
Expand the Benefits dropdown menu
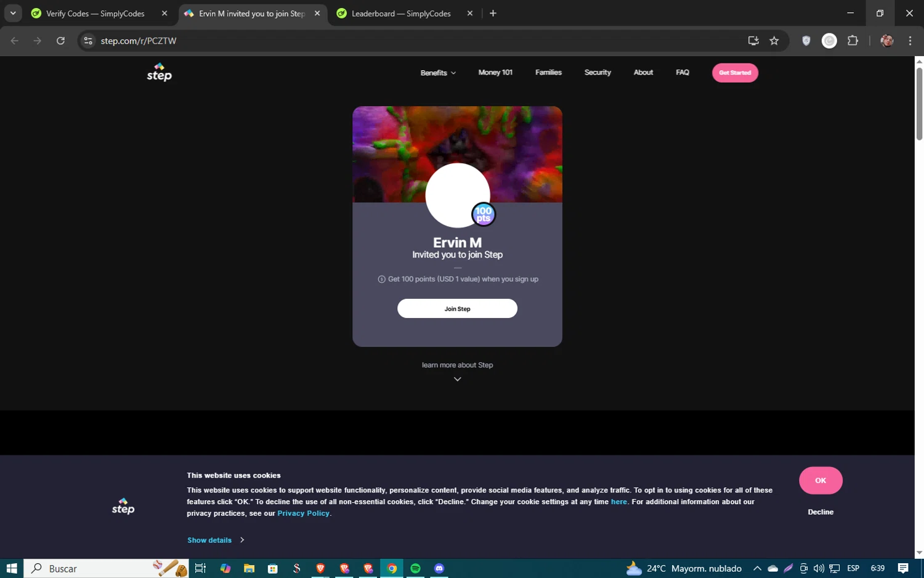pyautogui.click(x=438, y=73)
